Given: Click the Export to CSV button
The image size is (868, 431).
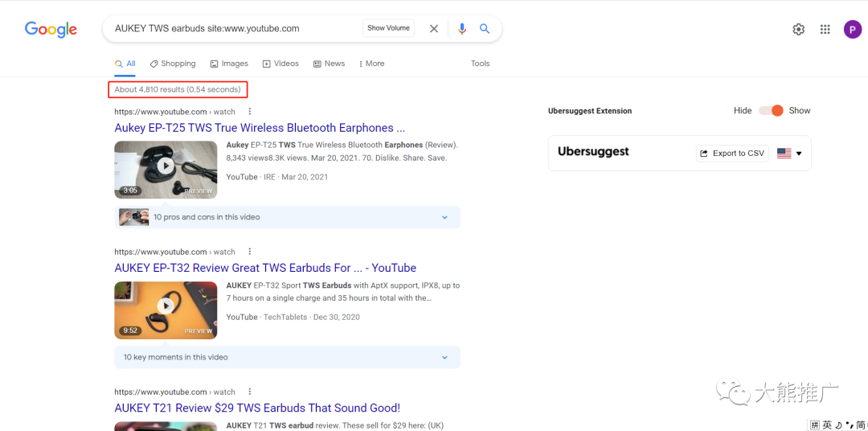Looking at the screenshot, I should 732,154.
